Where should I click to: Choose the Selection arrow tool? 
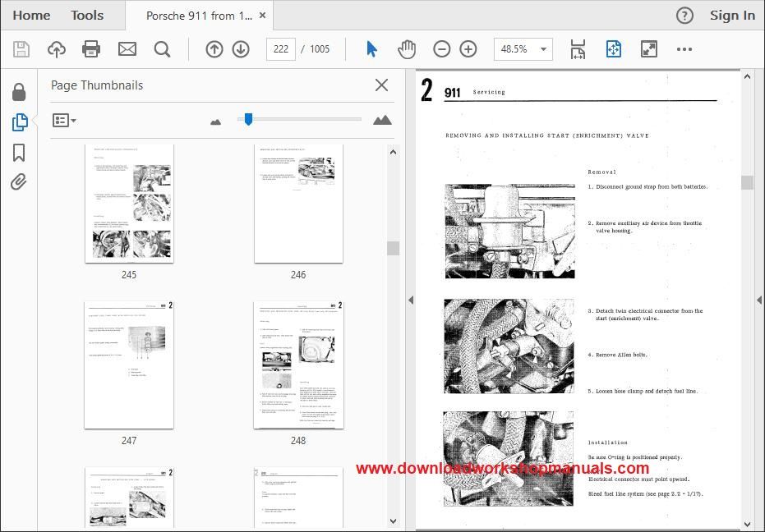click(371, 49)
